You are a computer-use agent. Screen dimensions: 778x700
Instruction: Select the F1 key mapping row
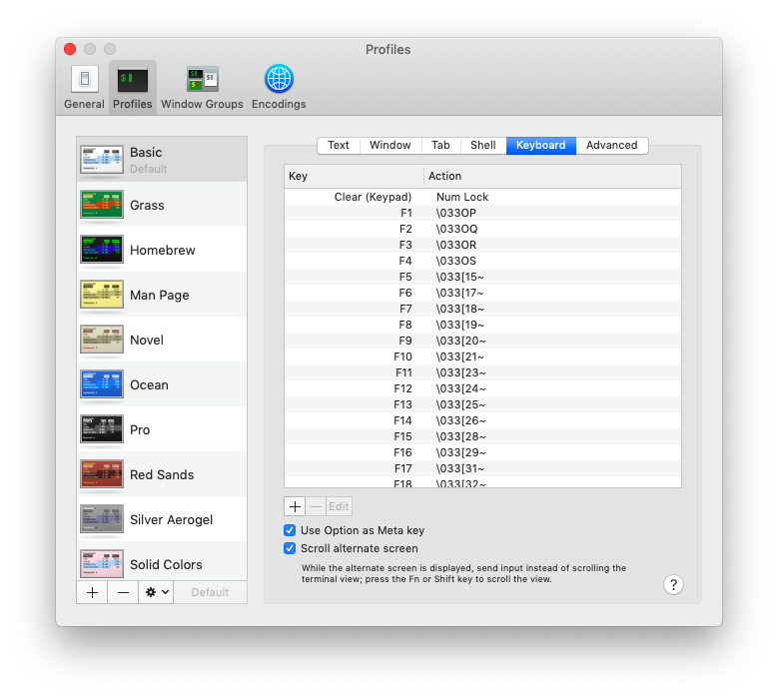coord(482,213)
